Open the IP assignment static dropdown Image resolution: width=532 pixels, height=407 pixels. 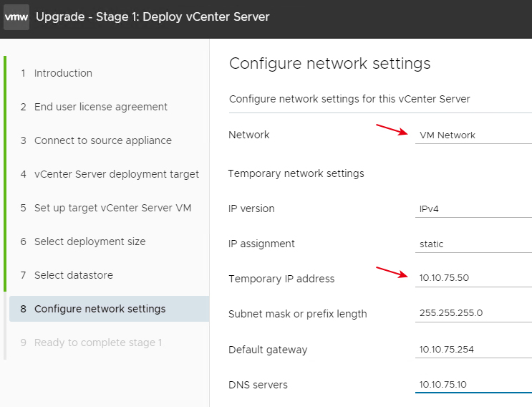coord(473,244)
